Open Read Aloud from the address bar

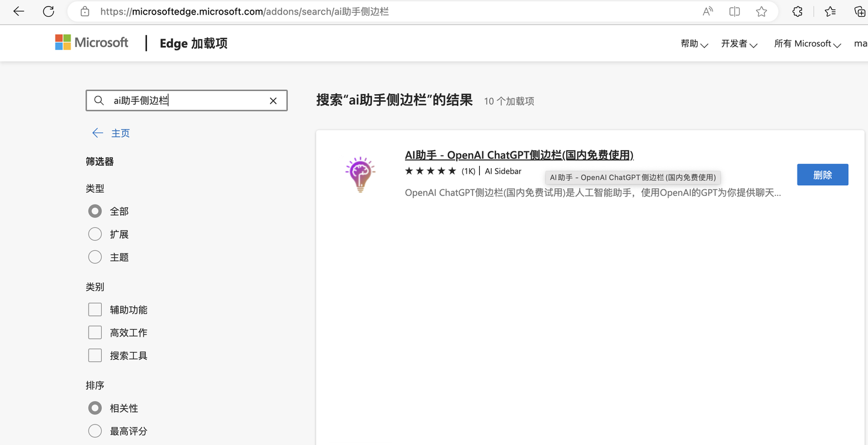coord(708,11)
